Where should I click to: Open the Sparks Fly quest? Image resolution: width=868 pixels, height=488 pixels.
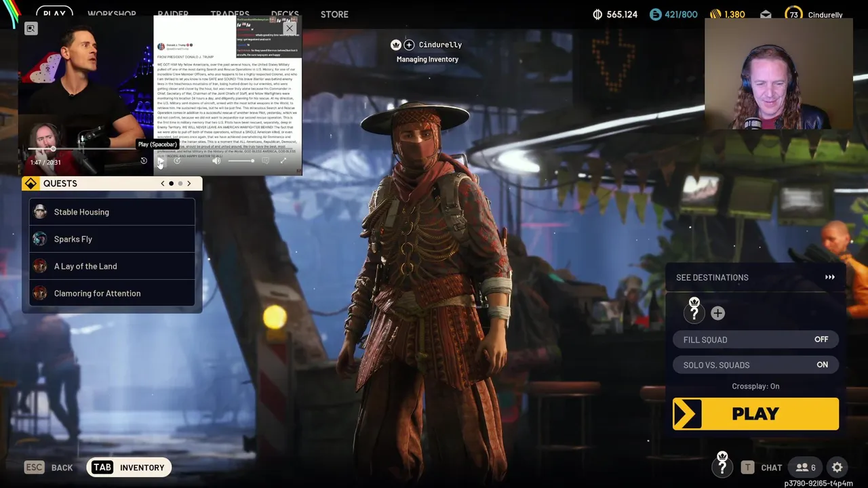(x=113, y=239)
